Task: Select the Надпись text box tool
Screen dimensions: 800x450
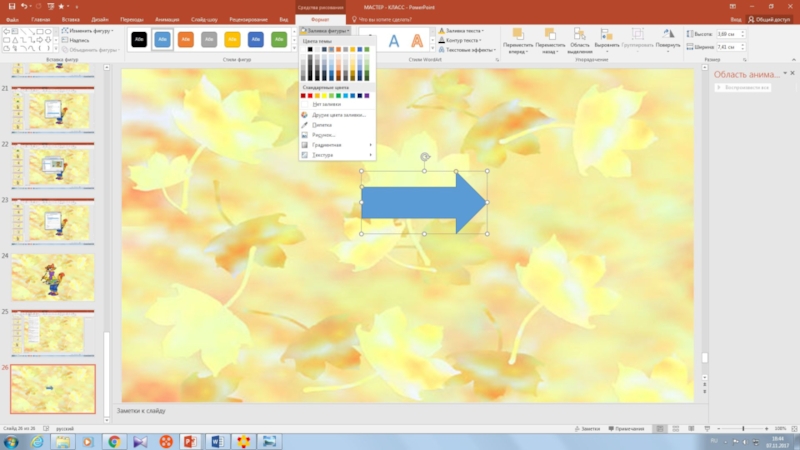Action: pos(75,40)
